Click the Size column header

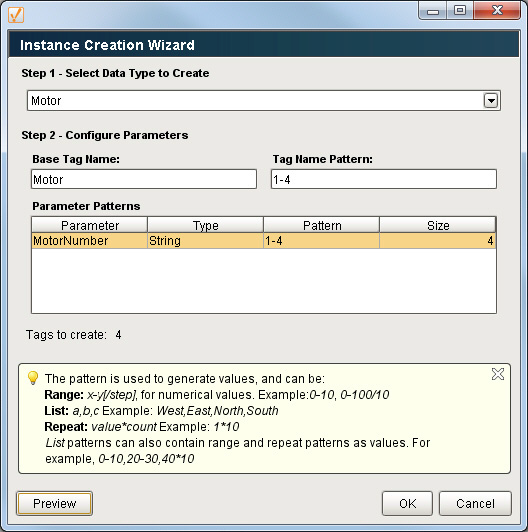pyautogui.click(x=438, y=225)
